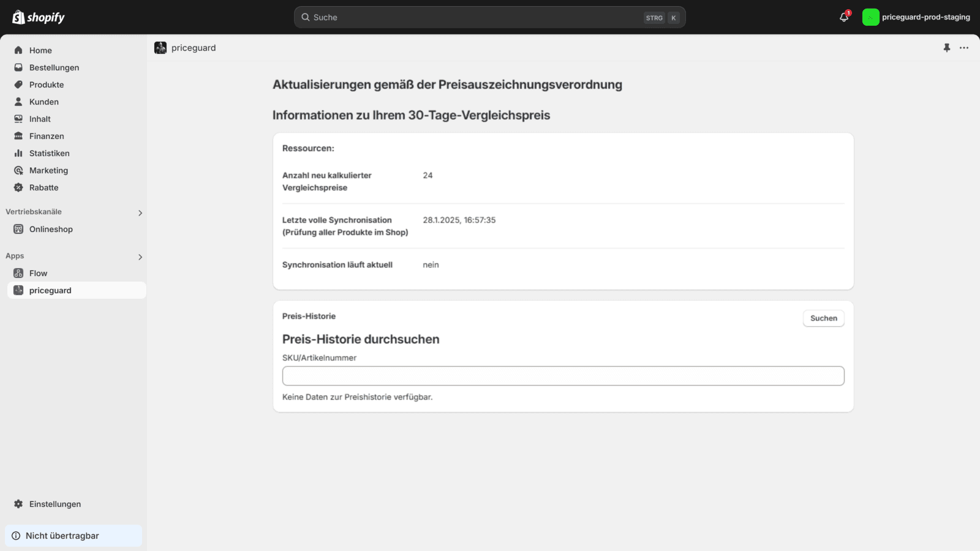This screenshot has height=551, width=980.
Task: Open Bestellungen via its book icon
Action: pos(18,67)
